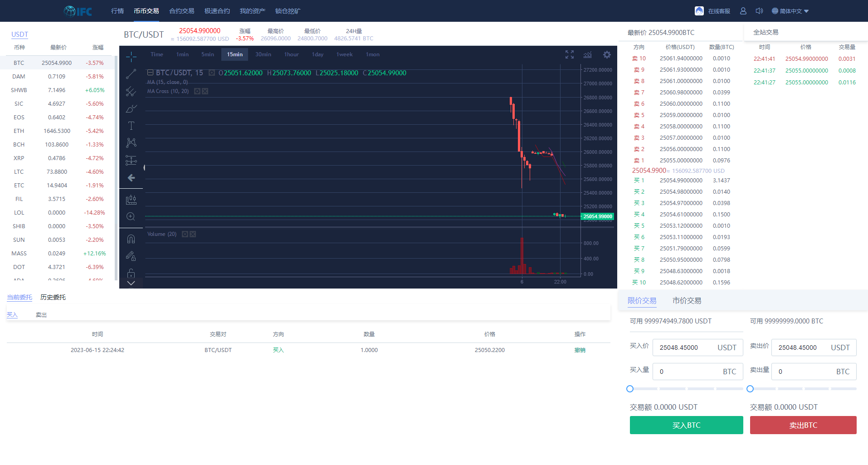Select SHWB in the coin list
Image resolution: width=868 pixels, height=465 pixels.
58,90
